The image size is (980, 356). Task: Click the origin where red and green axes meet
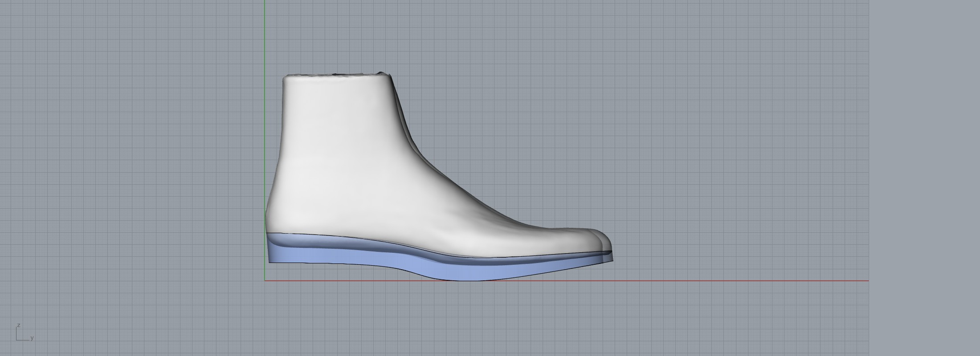265,281
